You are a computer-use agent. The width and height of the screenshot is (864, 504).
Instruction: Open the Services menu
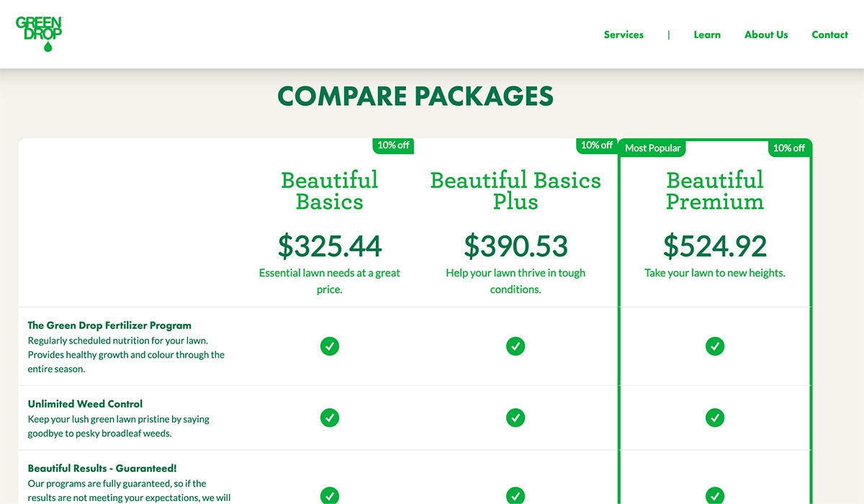click(x=624, y=35)
